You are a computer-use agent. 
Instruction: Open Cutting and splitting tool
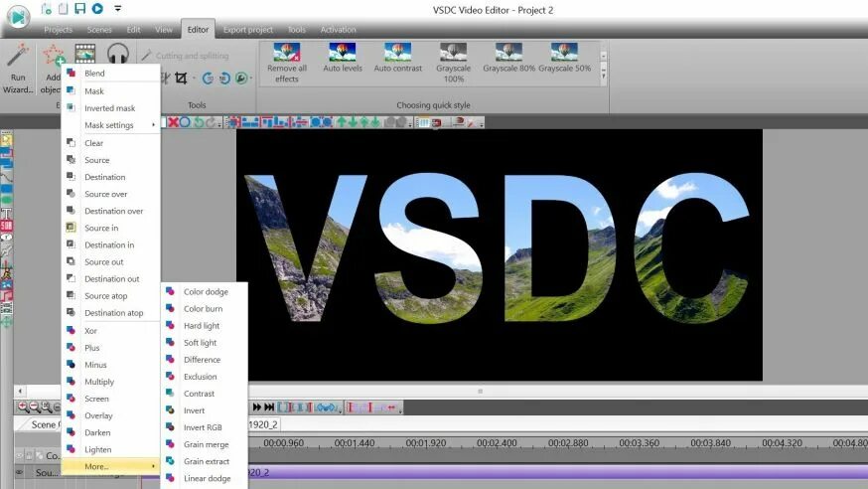(x=186, y=56)
